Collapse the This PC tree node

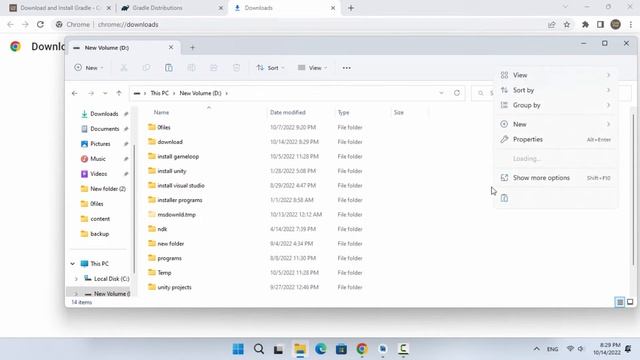pos(73,264)
